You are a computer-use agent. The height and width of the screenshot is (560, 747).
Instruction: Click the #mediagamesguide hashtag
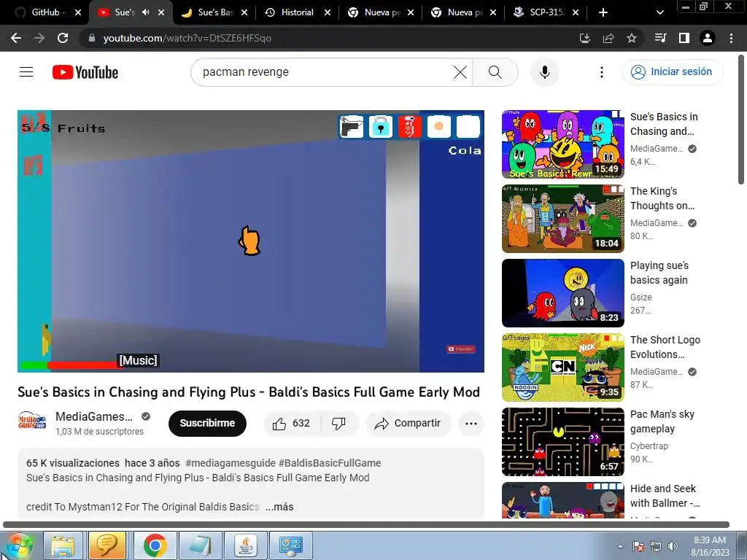[230, 463]
